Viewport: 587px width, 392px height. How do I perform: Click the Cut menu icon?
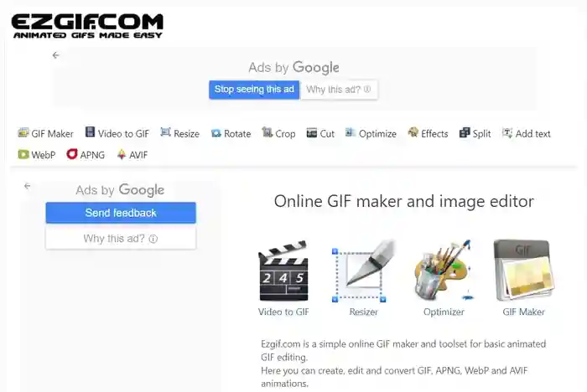pyautogui.click(x=311, y=133)
